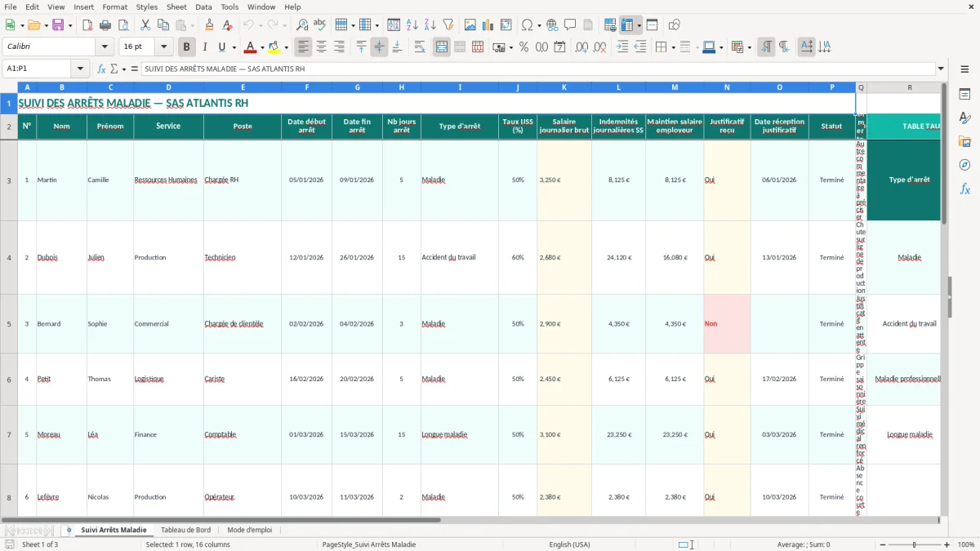The height and width of the screenshot is (551, 980).
Task: Toggle Align Right
Action: point(339,47)
